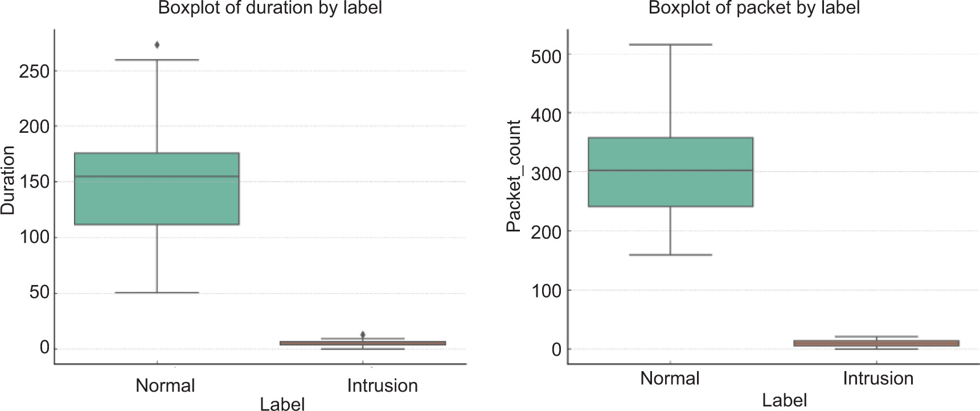Click the outlier marker above the Intrusion duration box
Viewport: 980px width, 411px height.
[x=363, y=335]
